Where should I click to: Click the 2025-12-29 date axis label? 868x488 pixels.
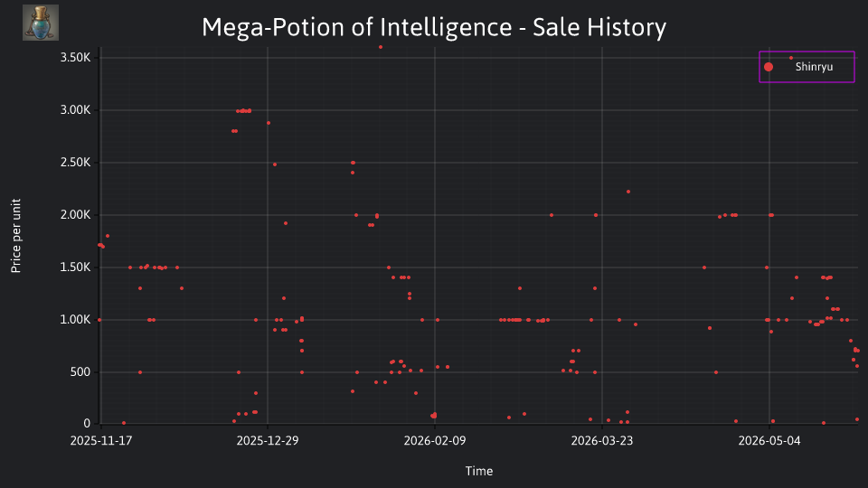pyautogui.click(x=268, y=441)
